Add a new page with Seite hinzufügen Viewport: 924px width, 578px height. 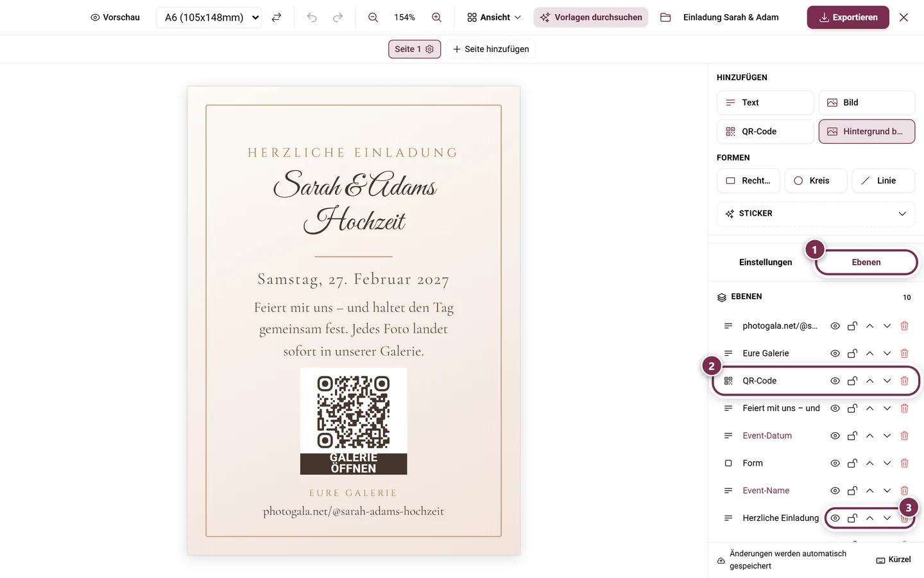point(491,49)
